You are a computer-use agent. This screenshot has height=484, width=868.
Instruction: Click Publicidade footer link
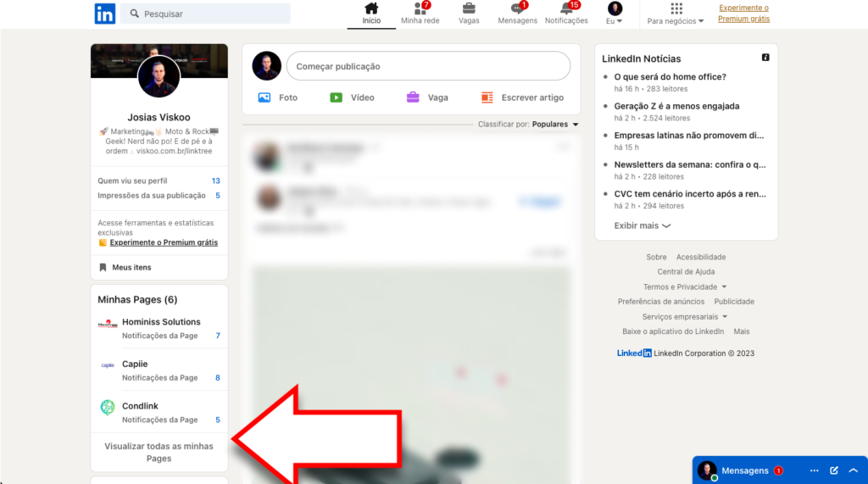734,302
